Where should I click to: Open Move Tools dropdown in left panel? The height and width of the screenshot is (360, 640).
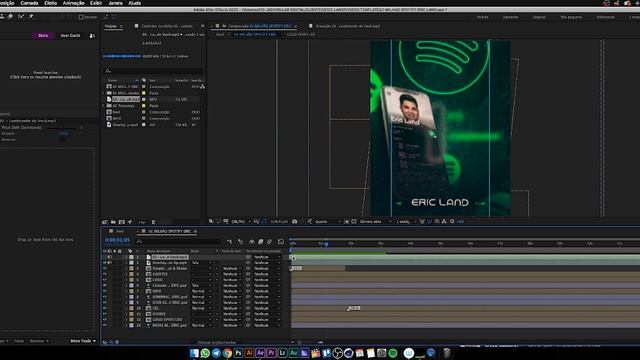pos(83,341)
